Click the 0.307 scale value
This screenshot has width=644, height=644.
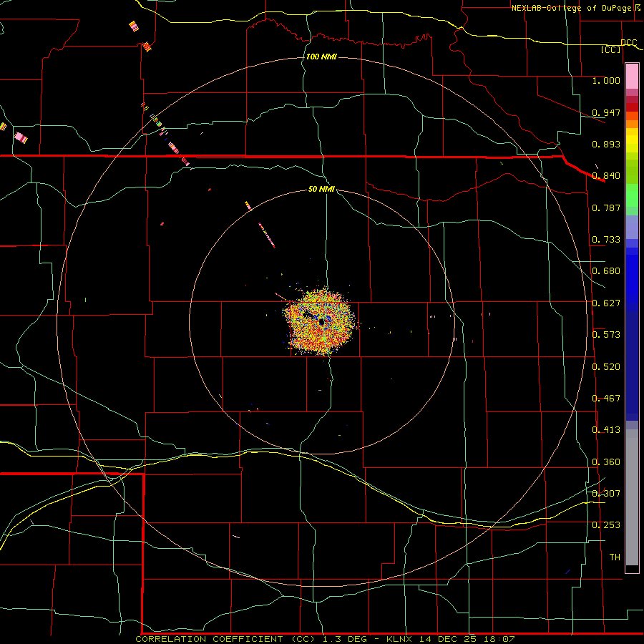click(606, 493)
